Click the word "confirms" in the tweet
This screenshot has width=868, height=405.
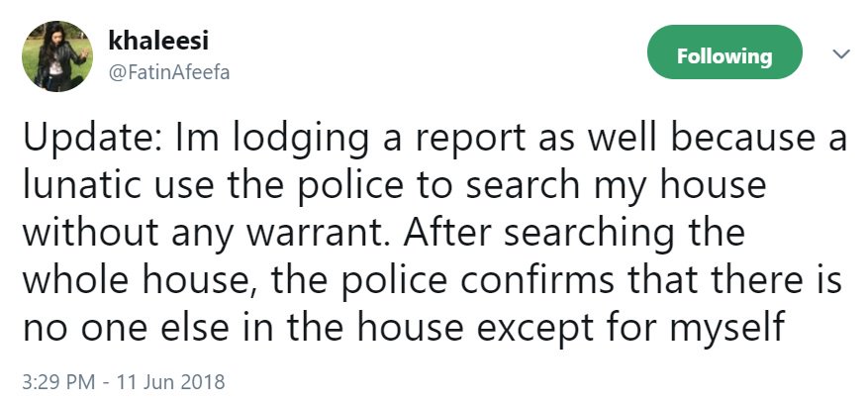[x=535, y=280]
